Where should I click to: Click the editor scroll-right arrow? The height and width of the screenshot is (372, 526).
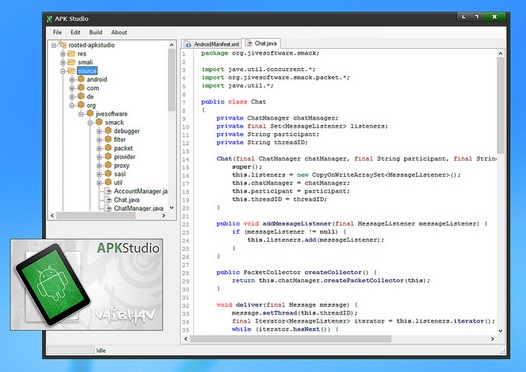click(492, 339)
